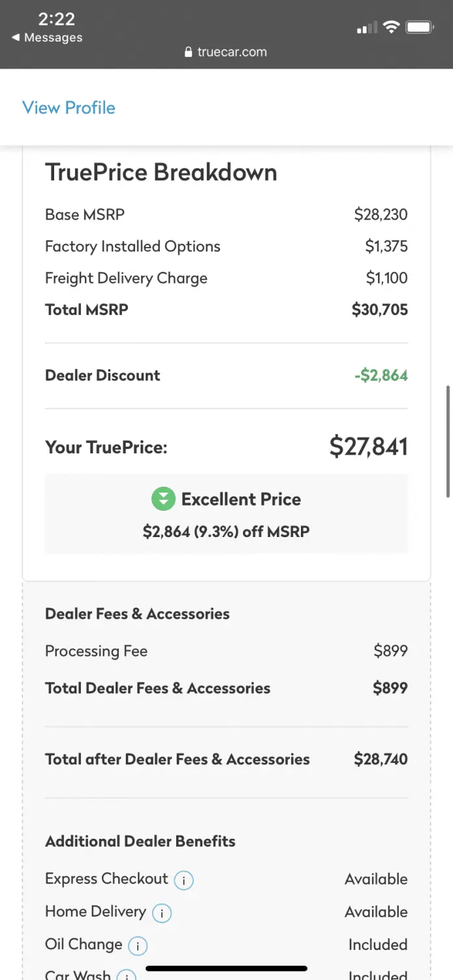Tap the cellular signal bars icon
Image resolution: width=453 pixels, height=980 pixels.
[x=367, y=28]
